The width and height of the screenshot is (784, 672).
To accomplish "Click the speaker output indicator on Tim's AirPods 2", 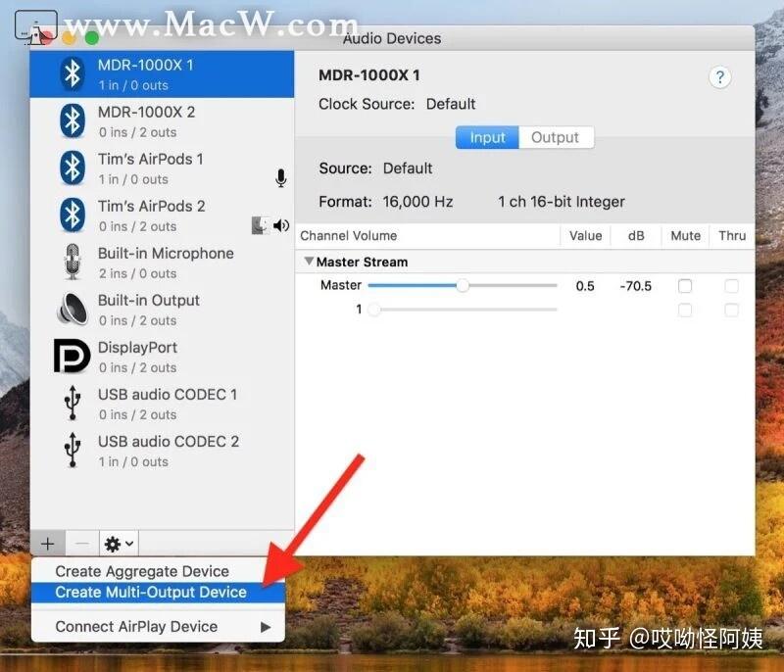I will pos(282,225).
